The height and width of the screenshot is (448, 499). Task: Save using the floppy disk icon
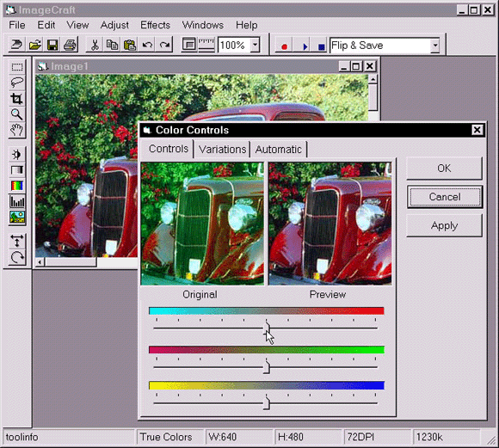[52, 45]
